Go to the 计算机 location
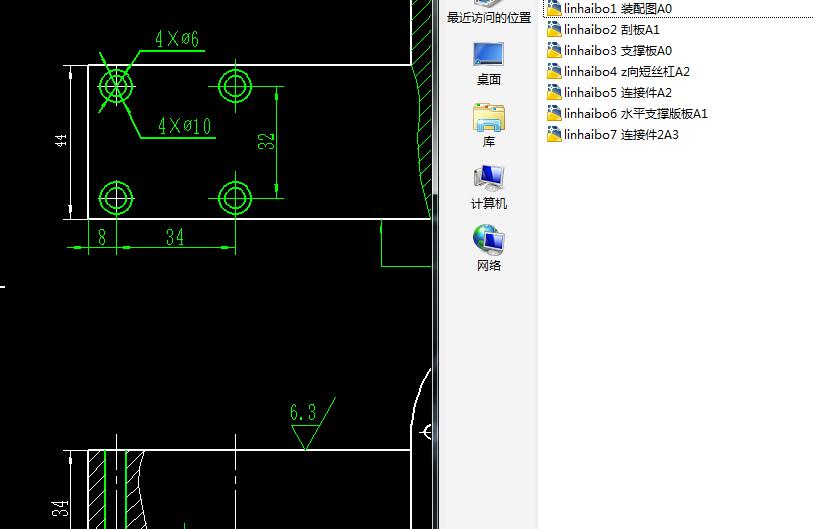Screen dimensions: 814x529 click(x=489, y=187)
